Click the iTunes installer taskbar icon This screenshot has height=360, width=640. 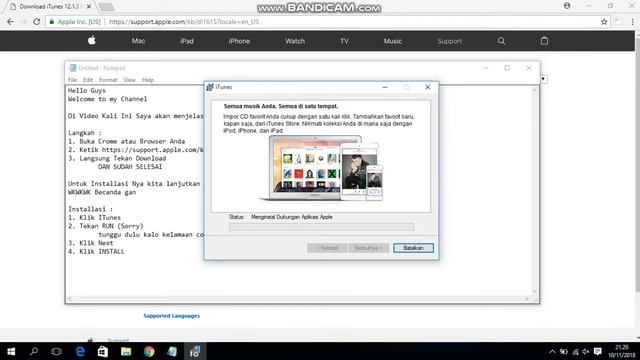pos(195,351)
